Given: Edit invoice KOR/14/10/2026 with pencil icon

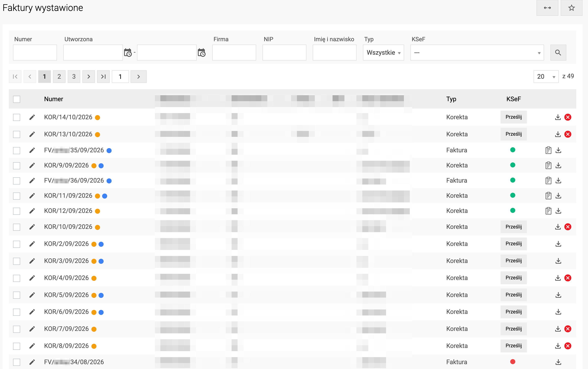Looking at the screenshot, I should pyautogui.click(x=32, y=117).
